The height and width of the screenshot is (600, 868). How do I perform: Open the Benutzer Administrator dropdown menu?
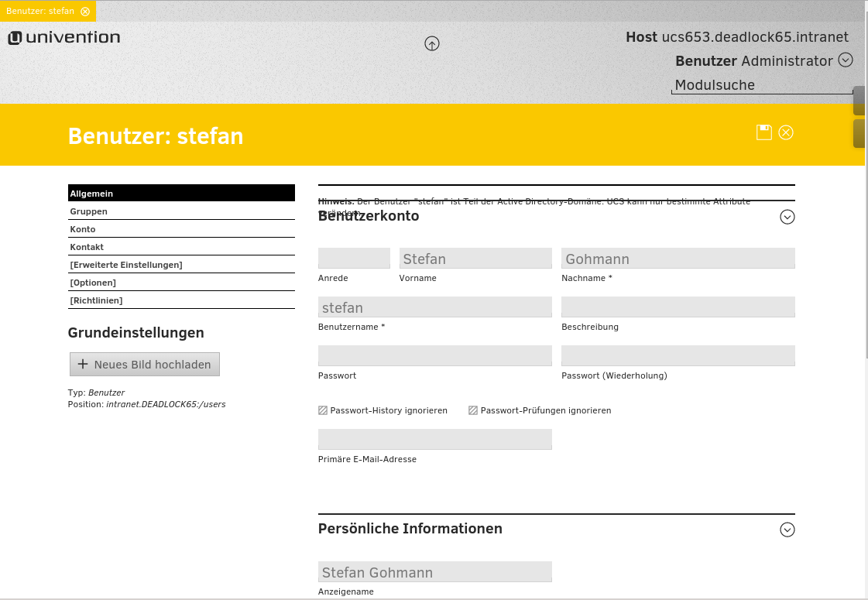846,60
